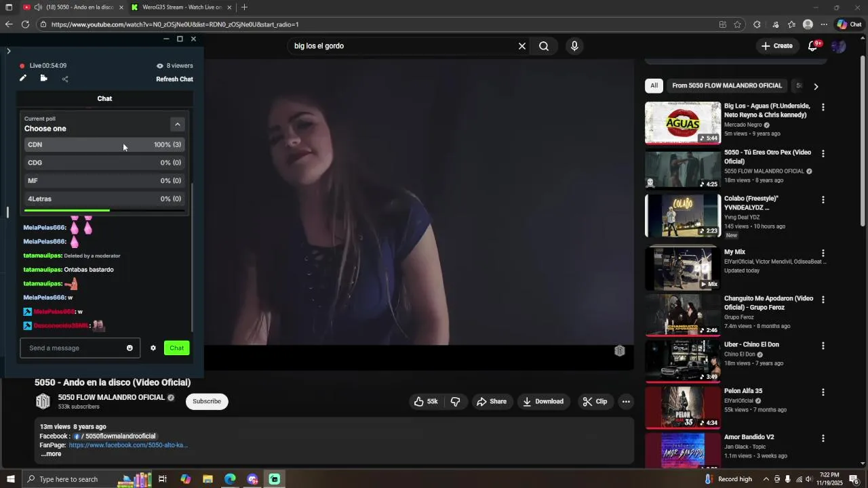Select the All filter chip
This screenshot has width=868, height=488.
click(x=654, y=86)
